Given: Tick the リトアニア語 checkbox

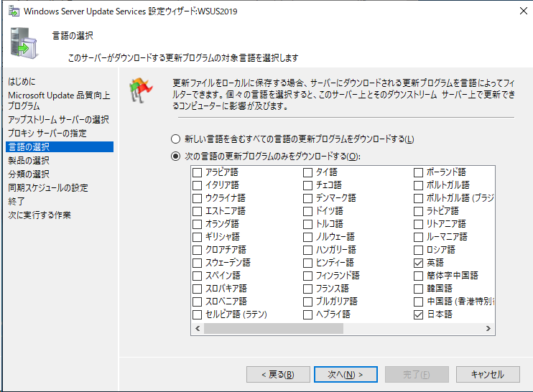Looking at the screenshot, I should (419, 224).
